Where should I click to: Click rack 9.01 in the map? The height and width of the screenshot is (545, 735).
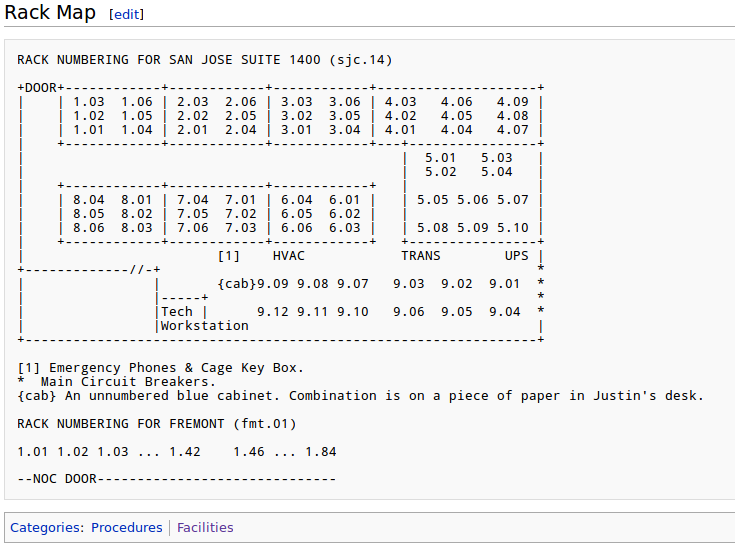pos(505,284)
